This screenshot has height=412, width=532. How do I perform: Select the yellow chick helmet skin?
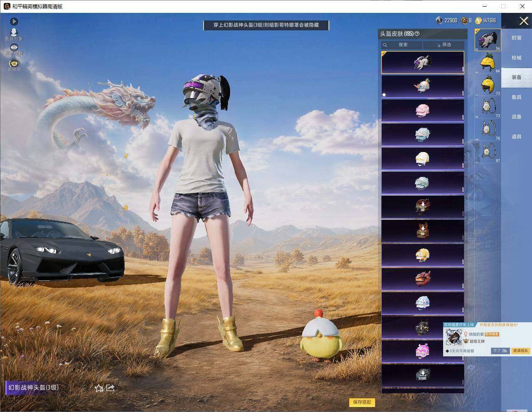(x=423, y=255)
